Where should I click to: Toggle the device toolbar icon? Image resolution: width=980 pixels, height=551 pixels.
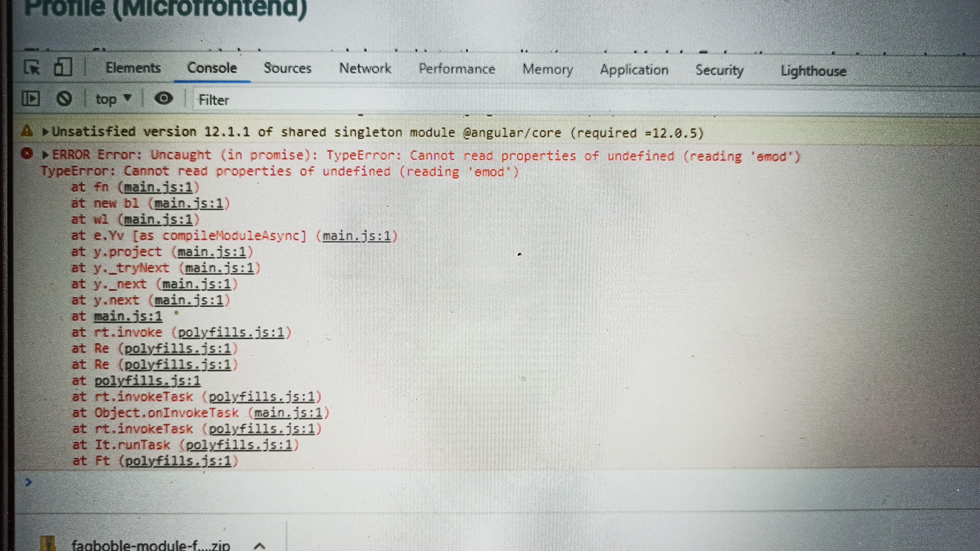click(63, 67)
